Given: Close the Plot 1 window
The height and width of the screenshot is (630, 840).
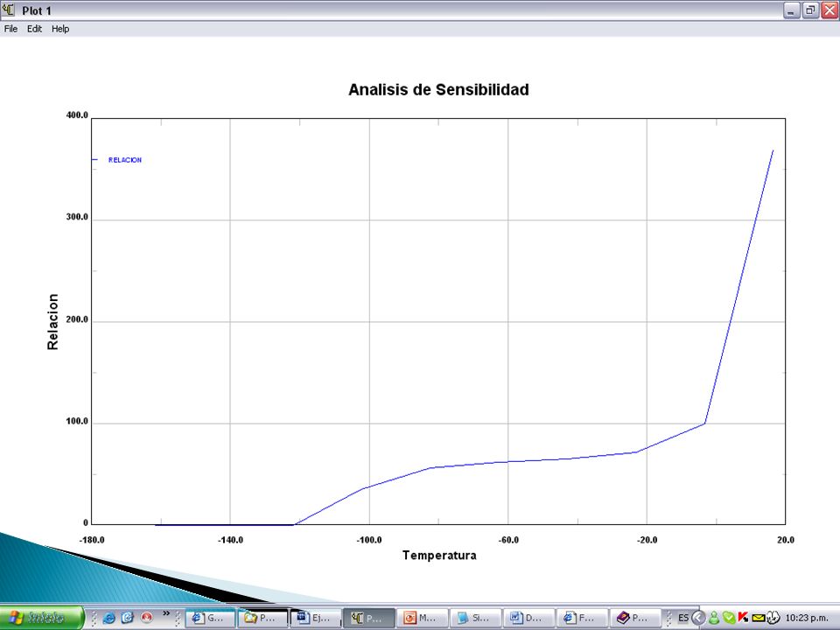Looking at the screenshot, I should (829, 10).
